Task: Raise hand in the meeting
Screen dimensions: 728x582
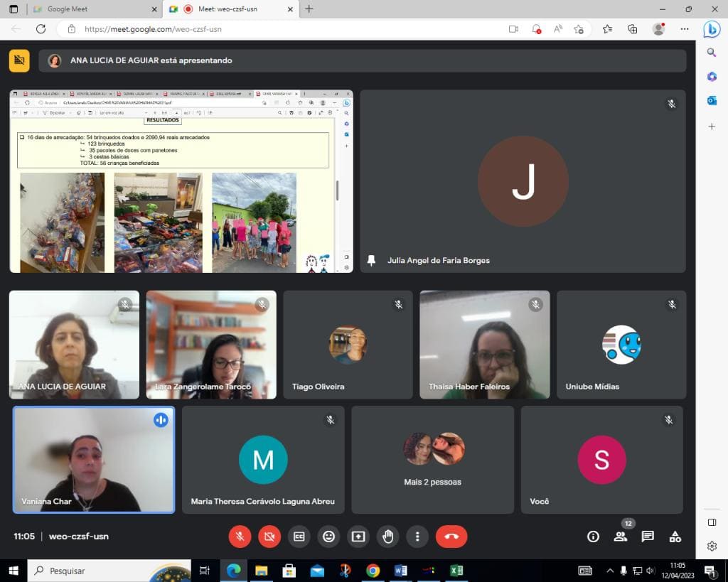Action: pos(388,537)
